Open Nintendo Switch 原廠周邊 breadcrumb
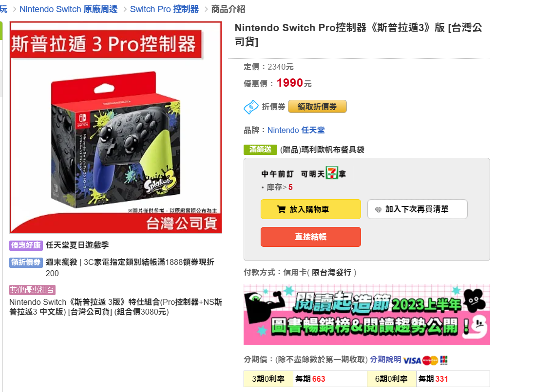The width and height of the screenshot is (552, 392). click(x=68, y=9)
